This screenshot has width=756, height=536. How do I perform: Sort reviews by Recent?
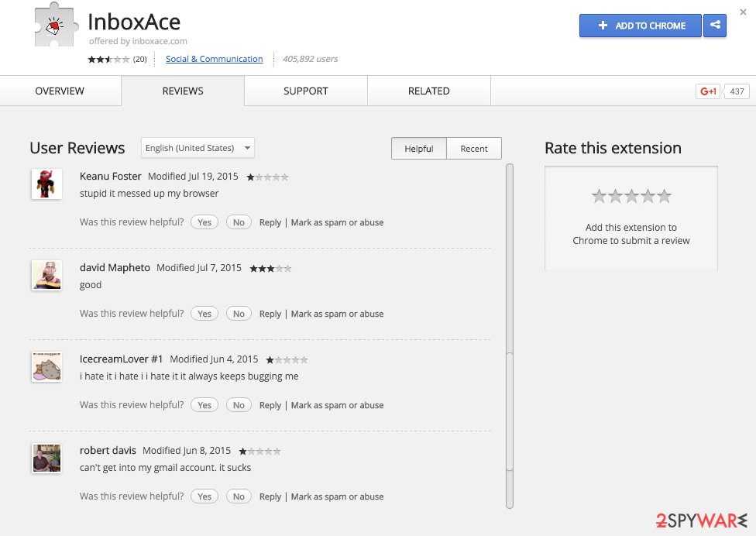(x=474, y=149)
